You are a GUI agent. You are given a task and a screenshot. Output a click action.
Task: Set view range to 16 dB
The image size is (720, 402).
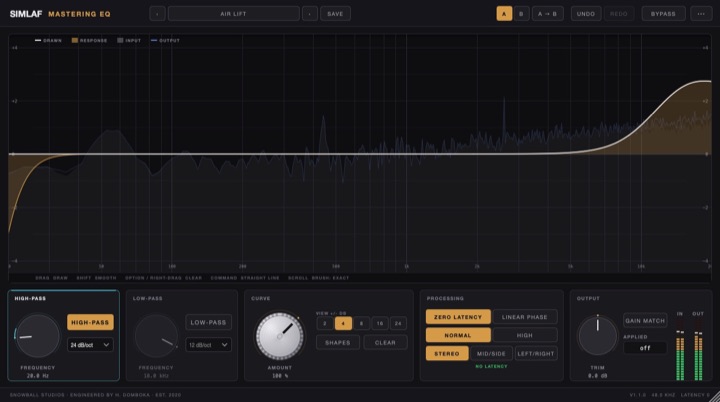[x=380, y=323]
